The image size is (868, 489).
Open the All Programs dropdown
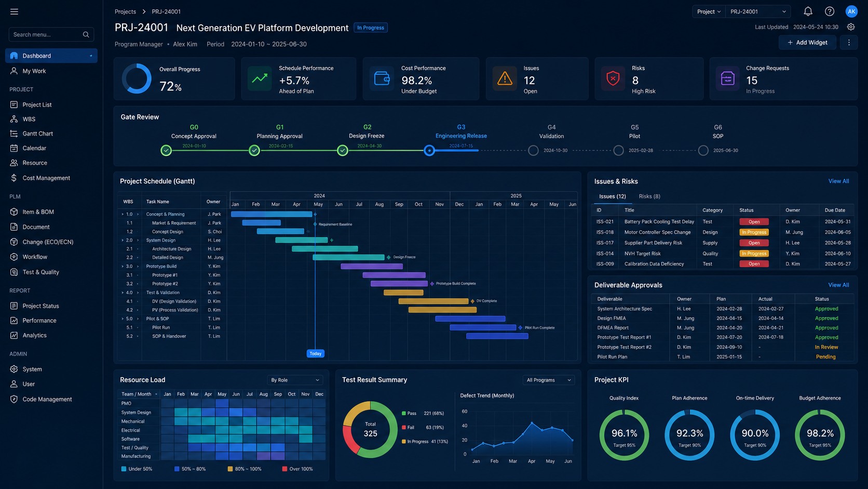549,380
